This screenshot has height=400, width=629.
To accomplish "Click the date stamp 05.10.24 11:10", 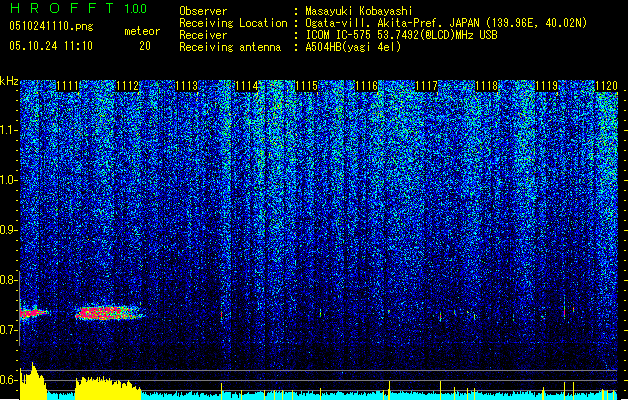I will (x=51, y=46).
